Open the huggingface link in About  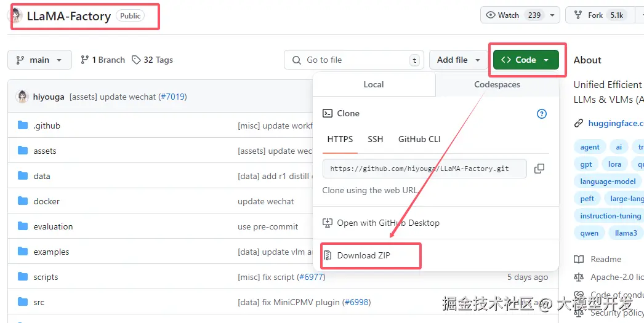point(616,123)
